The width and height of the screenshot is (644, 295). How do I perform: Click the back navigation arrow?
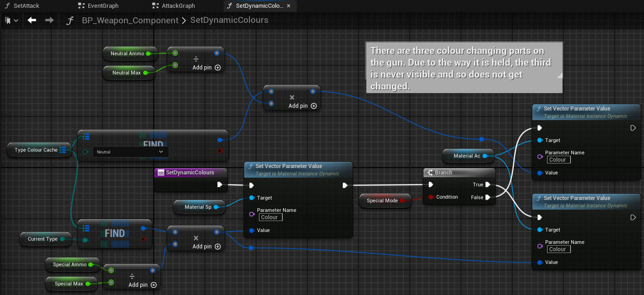click(32, 21)
